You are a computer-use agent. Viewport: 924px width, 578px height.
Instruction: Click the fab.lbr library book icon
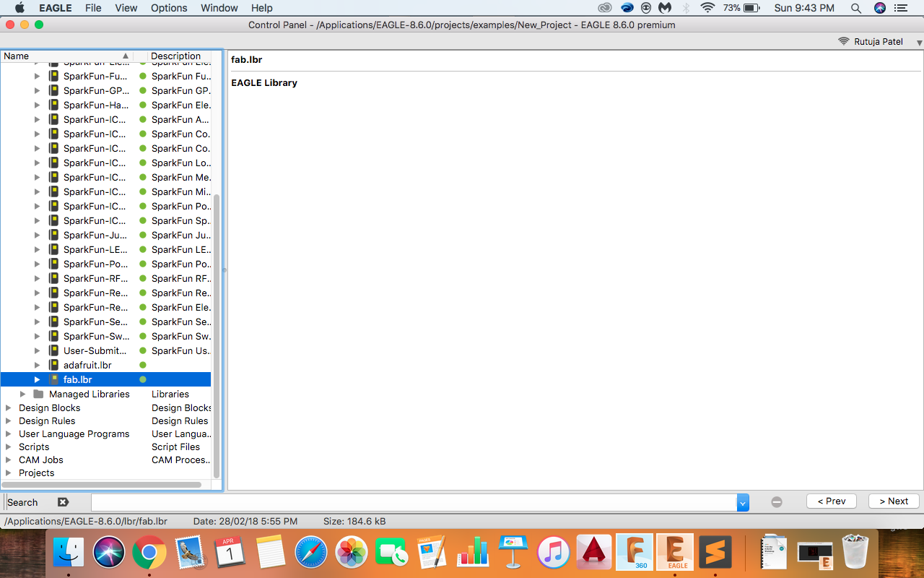(x=53, y=379)
